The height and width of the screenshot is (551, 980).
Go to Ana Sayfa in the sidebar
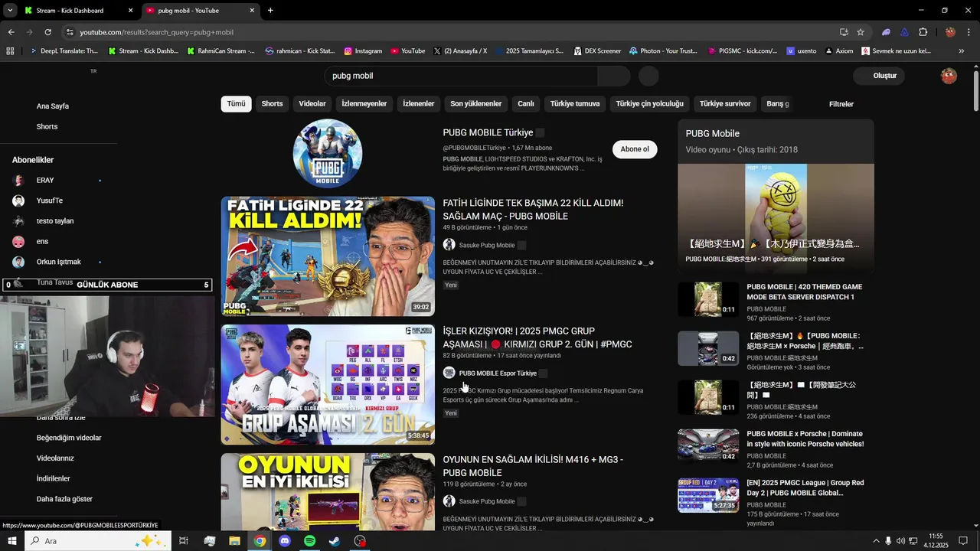click(53, 106)
